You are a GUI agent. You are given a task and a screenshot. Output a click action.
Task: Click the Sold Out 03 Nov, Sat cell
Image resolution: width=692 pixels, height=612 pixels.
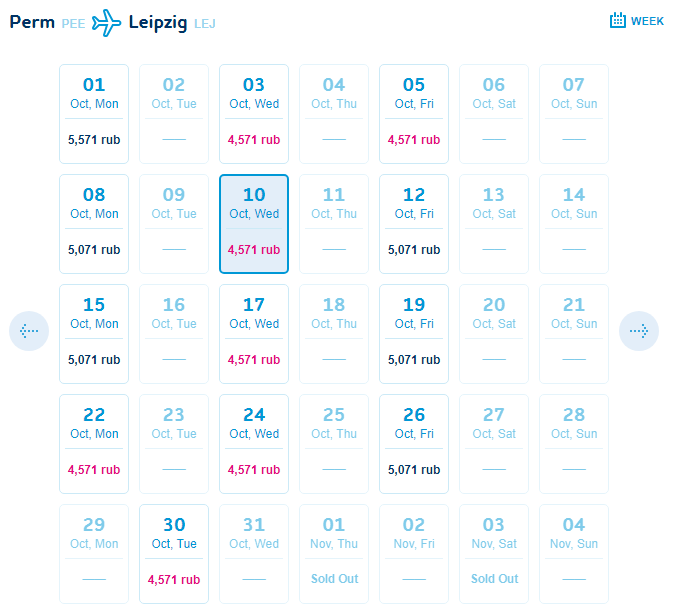point(494,554)
